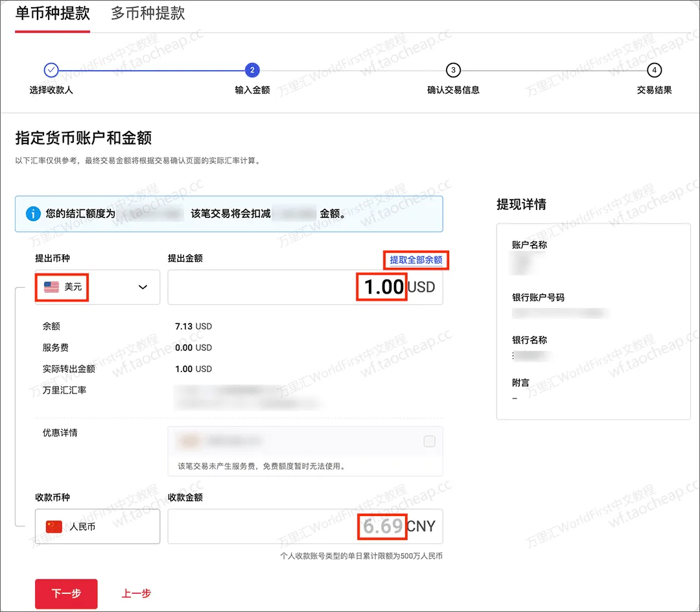700x612 pixels.
Task: Click the US flag icon
Action: pos(51,287)
